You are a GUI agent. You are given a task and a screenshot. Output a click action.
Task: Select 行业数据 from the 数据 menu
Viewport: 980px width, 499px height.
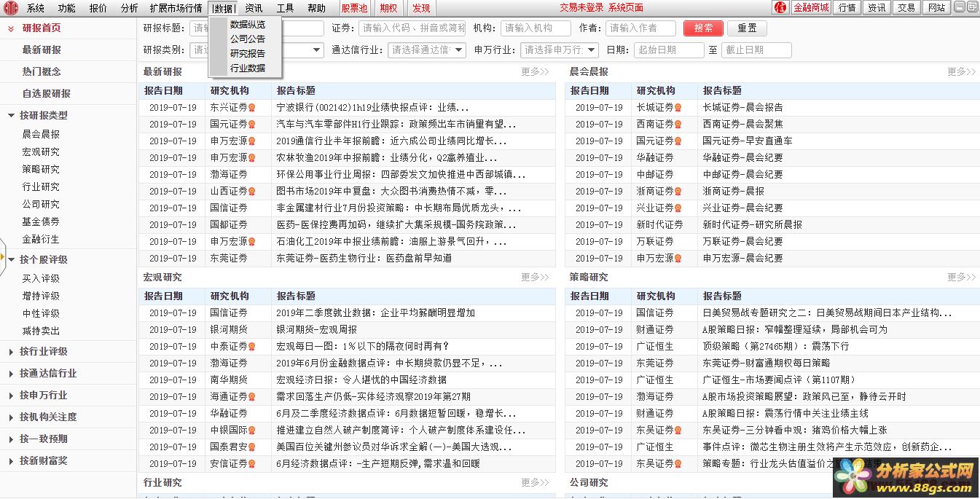click(248, 68)
